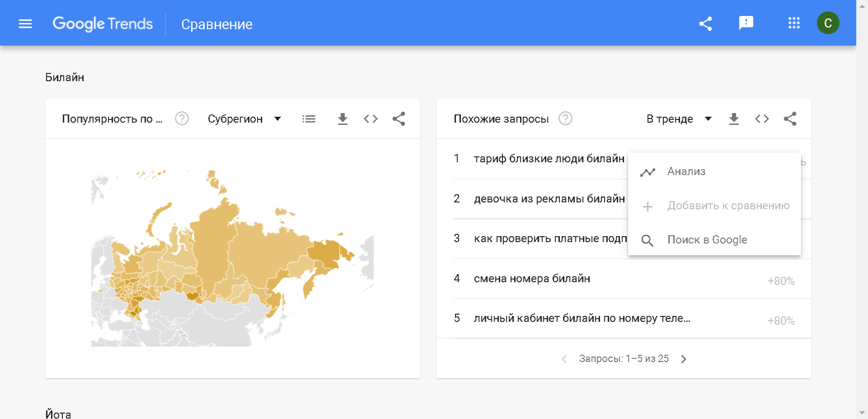Choose Поиск в Google menu option
Image resolution: width=868 pixels, height=419 pixels.
707,240
